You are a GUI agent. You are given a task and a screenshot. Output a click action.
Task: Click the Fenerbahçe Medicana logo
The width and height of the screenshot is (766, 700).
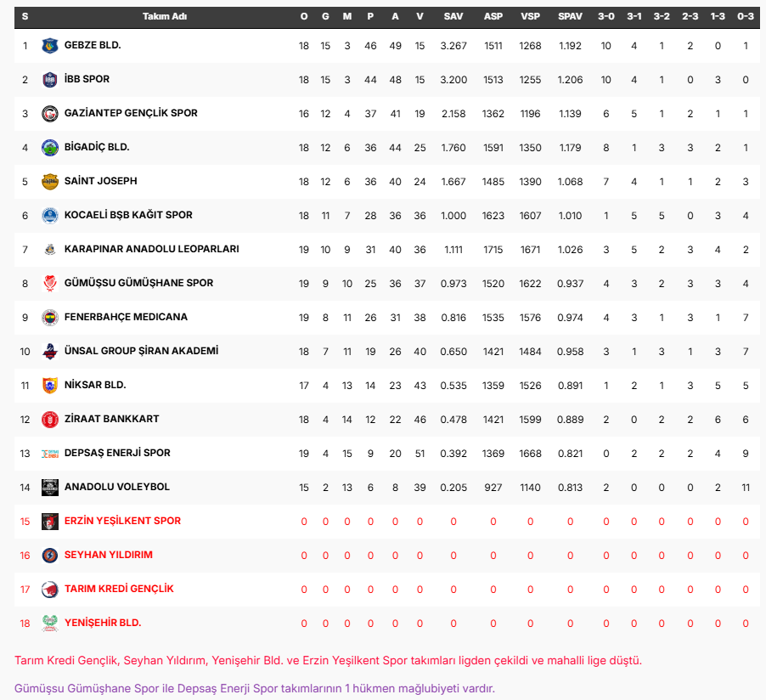(x=50, y=318)
